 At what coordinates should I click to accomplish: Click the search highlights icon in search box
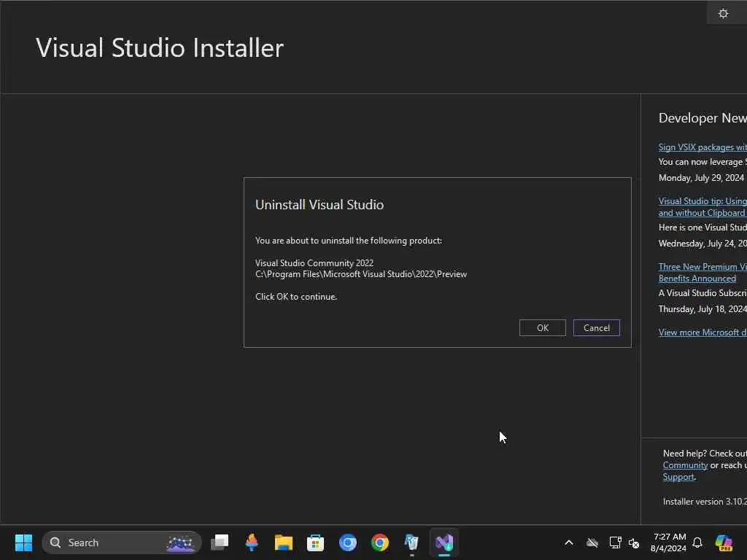tap(181, 542)
